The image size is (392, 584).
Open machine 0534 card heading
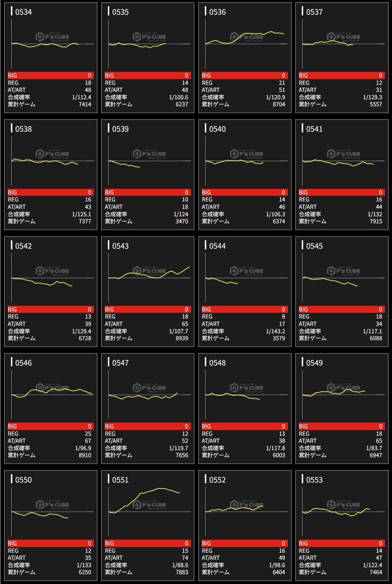coord(23,12)
